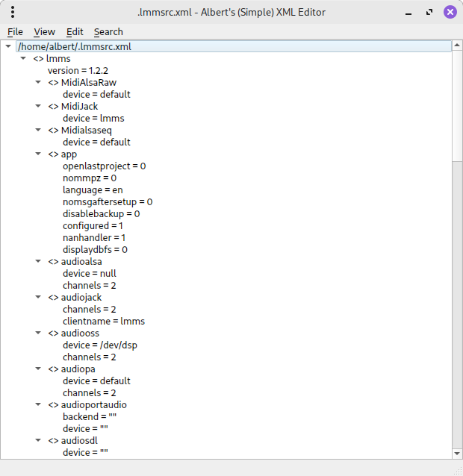
Task: Select the app element row
Action: 62,154
